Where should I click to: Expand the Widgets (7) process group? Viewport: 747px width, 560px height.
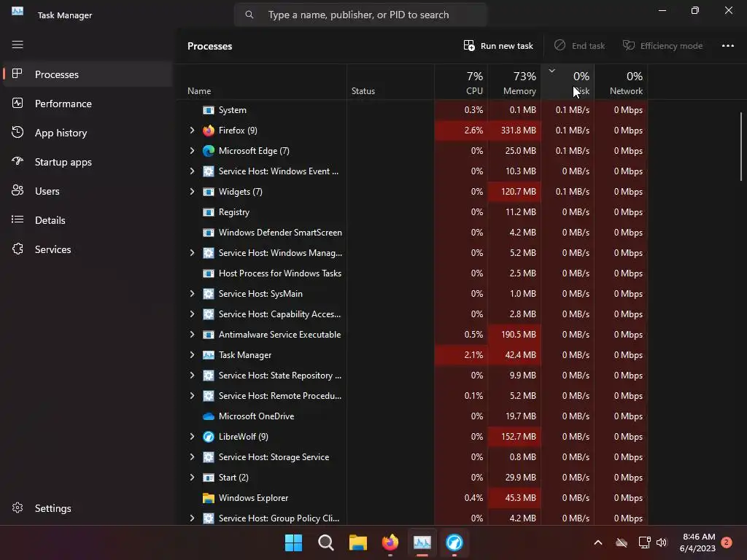pos(192,192)
